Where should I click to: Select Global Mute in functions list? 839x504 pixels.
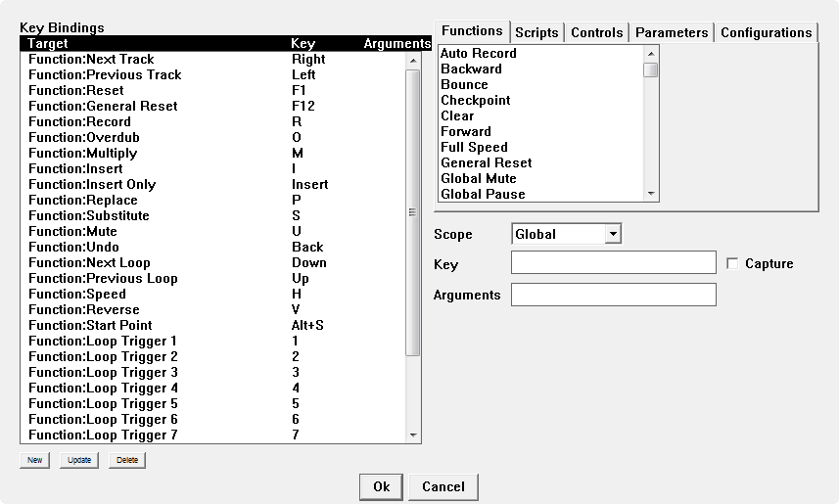tap(541, 178)
